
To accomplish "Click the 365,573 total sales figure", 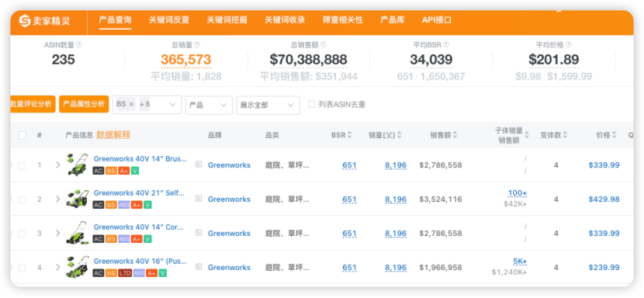I will 185,60.
